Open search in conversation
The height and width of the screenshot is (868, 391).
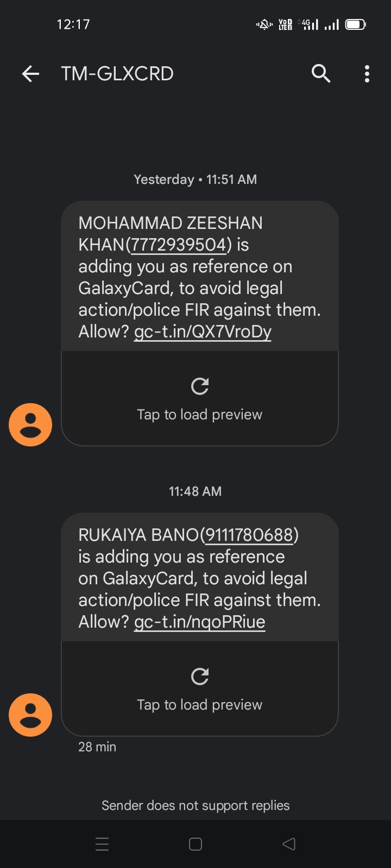pyautogui.click(x=321, y=73)
